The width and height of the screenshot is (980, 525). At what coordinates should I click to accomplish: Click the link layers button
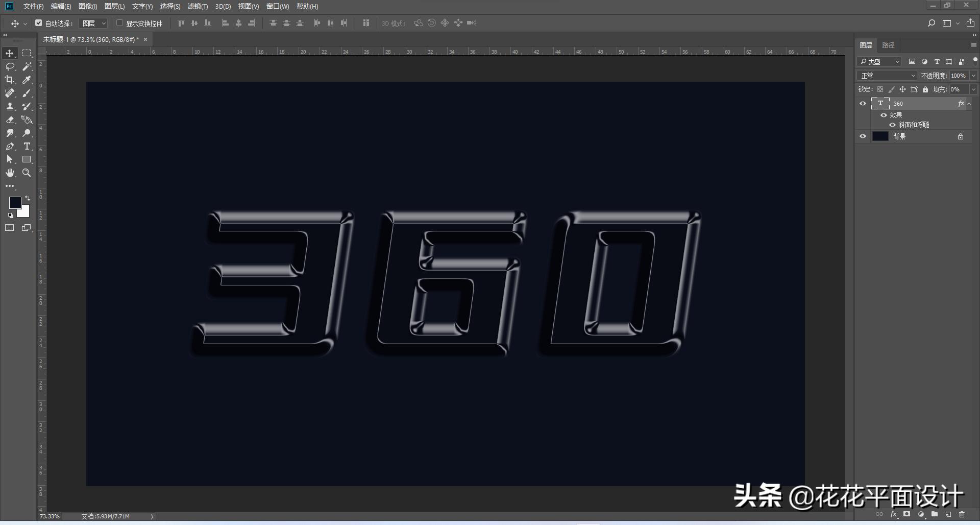coord(879,514)
